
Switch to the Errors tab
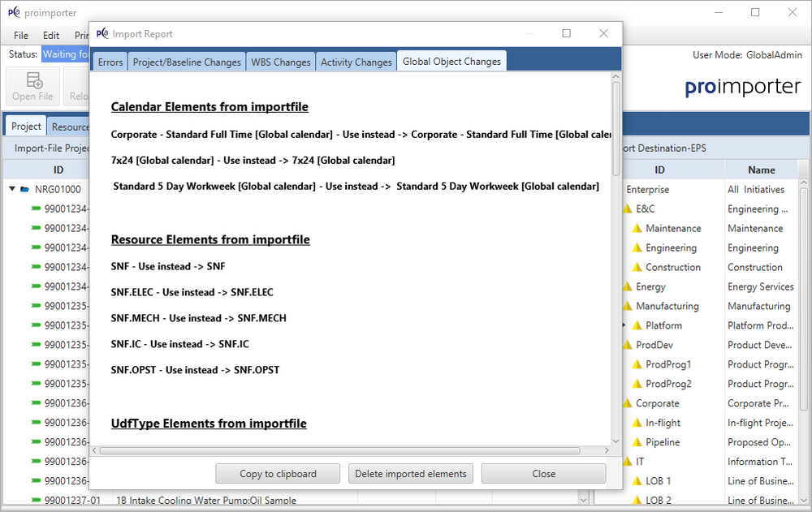(110, 62)
